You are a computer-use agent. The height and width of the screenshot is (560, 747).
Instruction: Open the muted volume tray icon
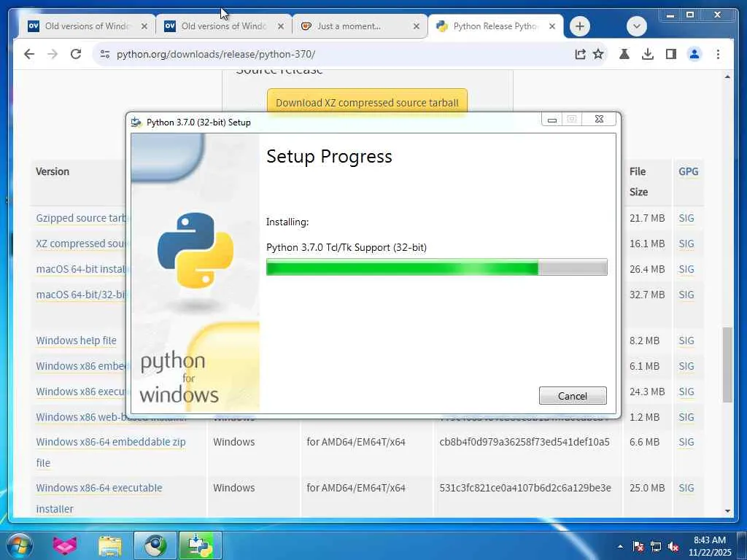[x=673, y=546]
